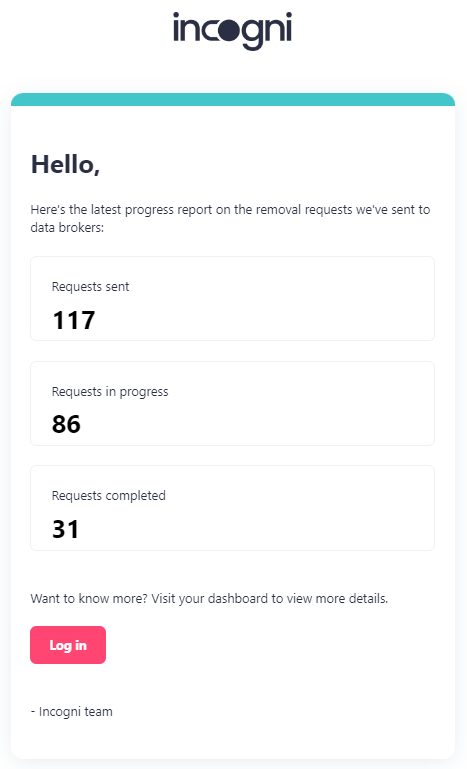Click the 'Requests in progress' label
The image size is (467, 769).
[110, 392]
